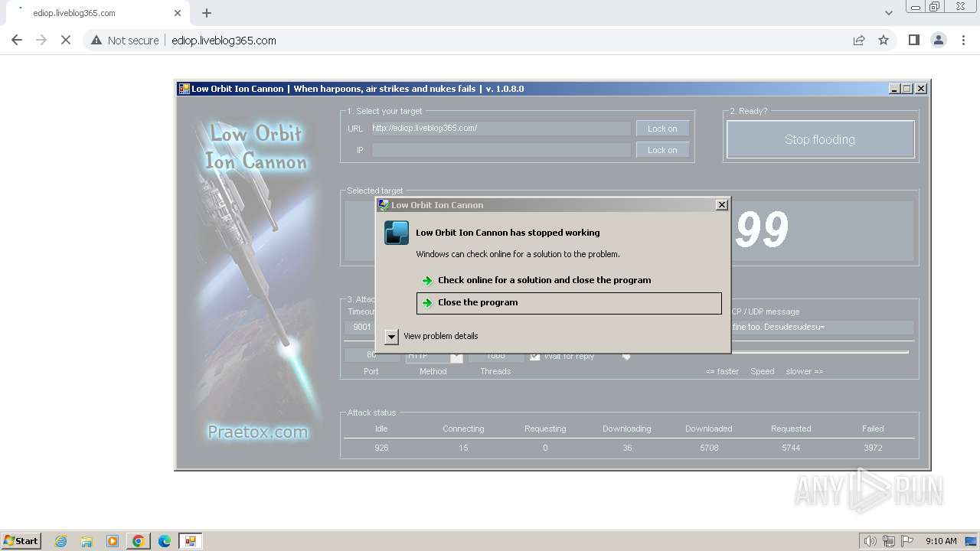Click the Downloading count 36
This screenshot has height=551, width=980.
627,448
